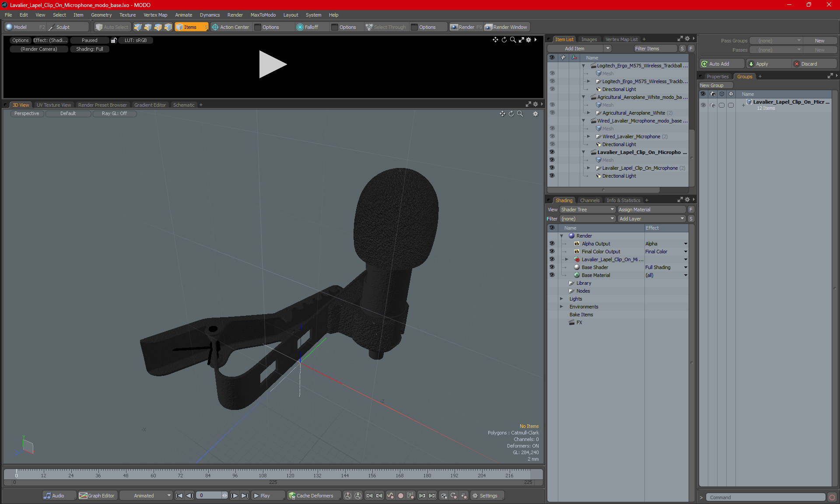
Task: Click the 3D viewport rotate view icon
Action: 511,114
